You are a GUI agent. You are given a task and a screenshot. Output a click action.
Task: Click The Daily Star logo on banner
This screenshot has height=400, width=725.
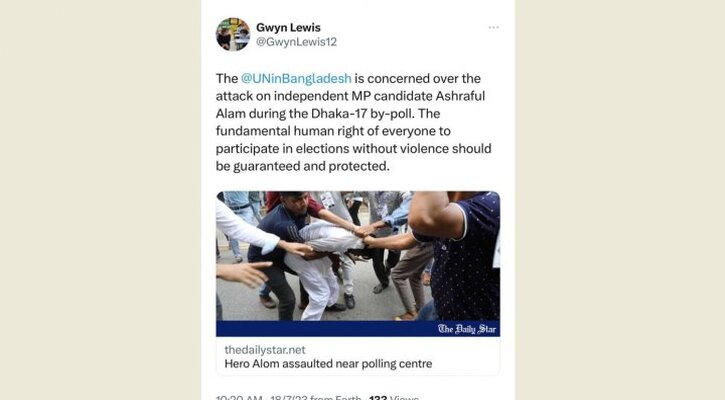coord(467,329)
